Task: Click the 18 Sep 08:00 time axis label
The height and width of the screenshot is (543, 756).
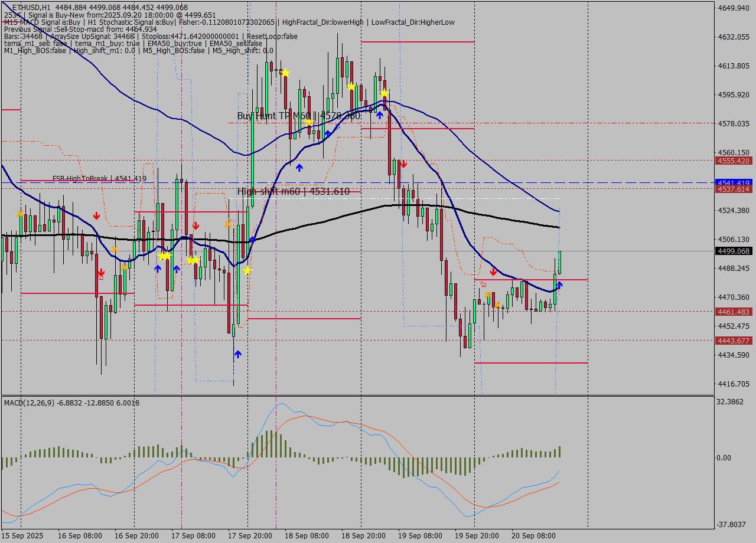Action: point(306,535)
